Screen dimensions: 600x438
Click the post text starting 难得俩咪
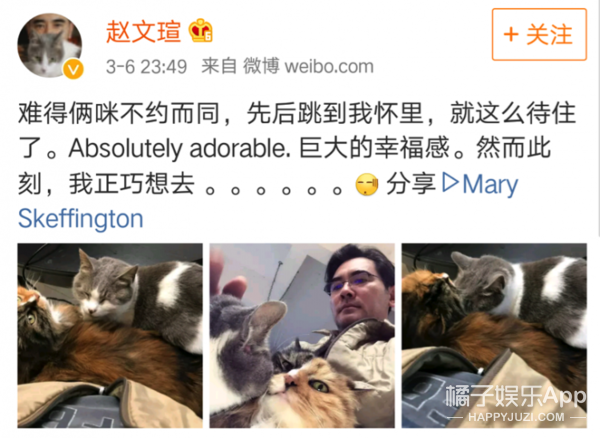click(x=297, y=148)
